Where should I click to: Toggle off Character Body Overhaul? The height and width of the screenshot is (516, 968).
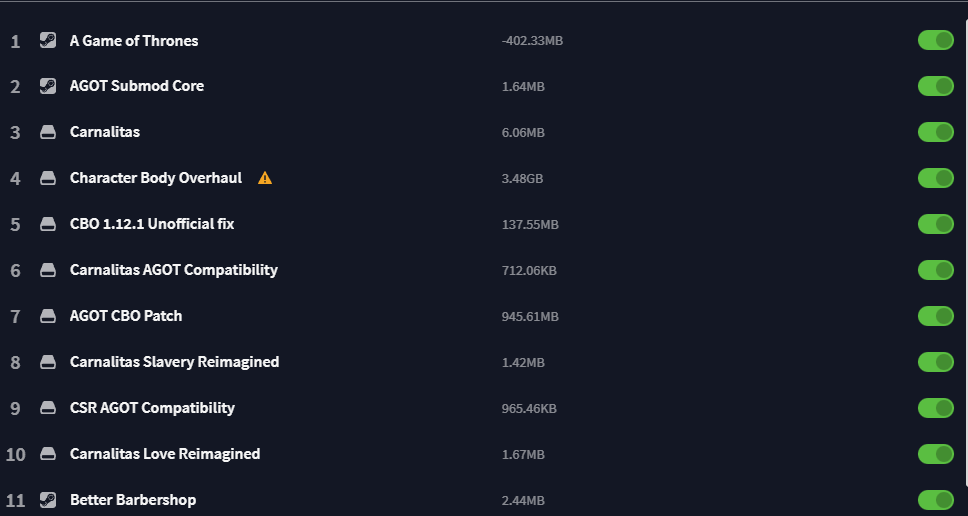(x=936, y=178)
